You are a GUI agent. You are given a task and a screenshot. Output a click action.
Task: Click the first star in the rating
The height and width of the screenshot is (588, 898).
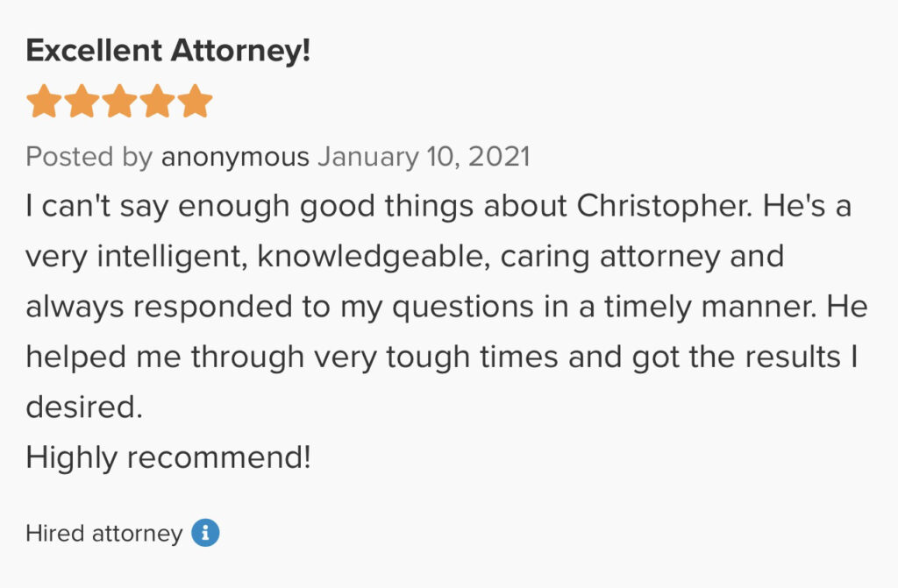coord(42,102)
